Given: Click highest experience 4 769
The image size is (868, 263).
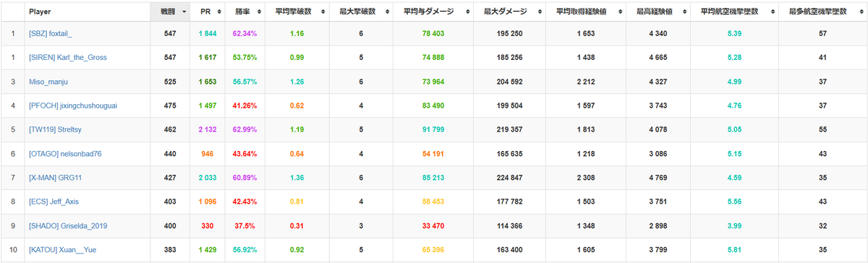Looking at the screenshot, I should click(657, 178).
